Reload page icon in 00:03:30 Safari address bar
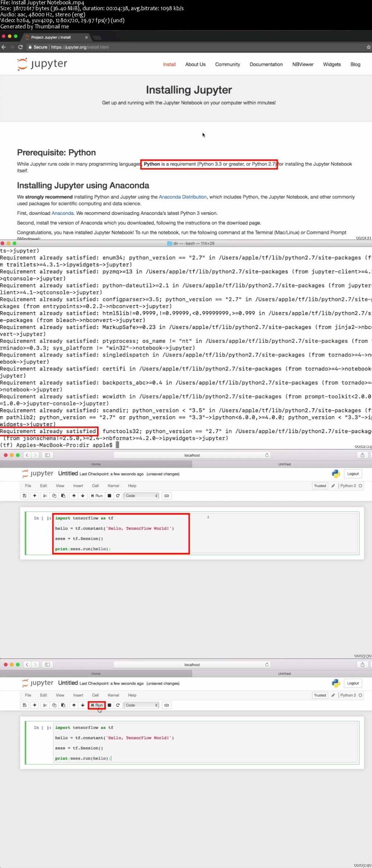This screenshot has width=372, height=868. point(267,455)
